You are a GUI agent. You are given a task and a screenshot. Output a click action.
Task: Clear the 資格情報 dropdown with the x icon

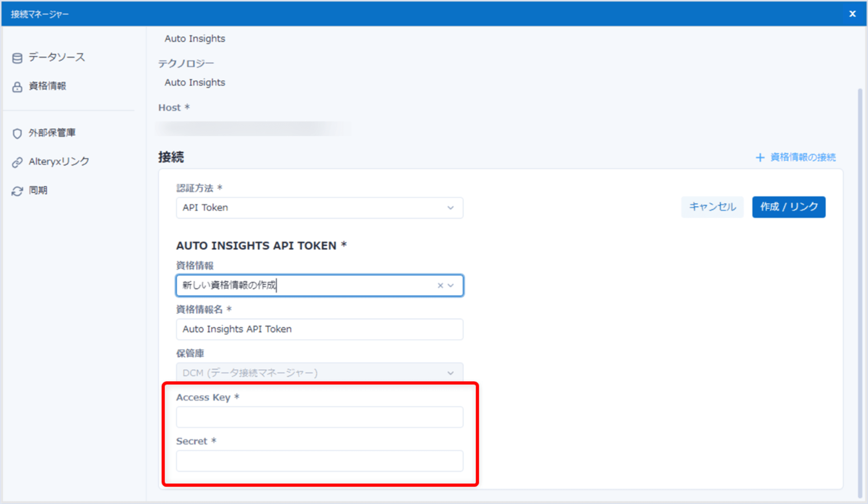click(x=440, y=285)
